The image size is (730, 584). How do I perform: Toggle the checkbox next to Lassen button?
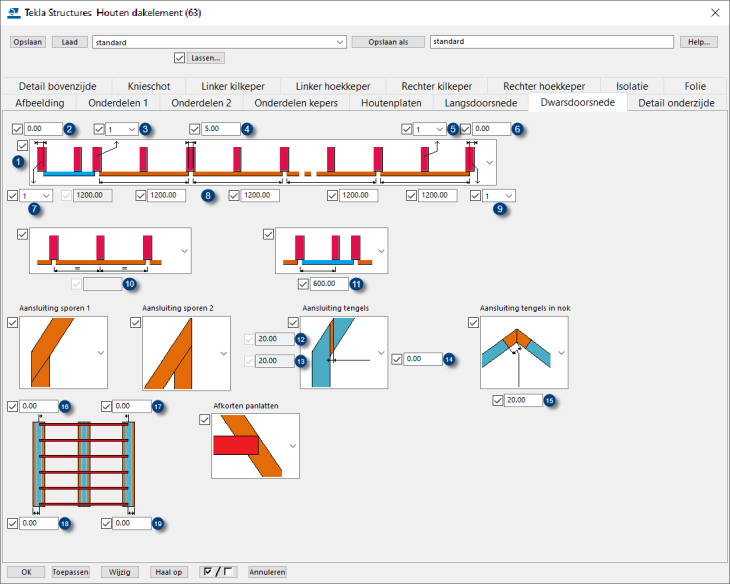[x=179, y=58]
